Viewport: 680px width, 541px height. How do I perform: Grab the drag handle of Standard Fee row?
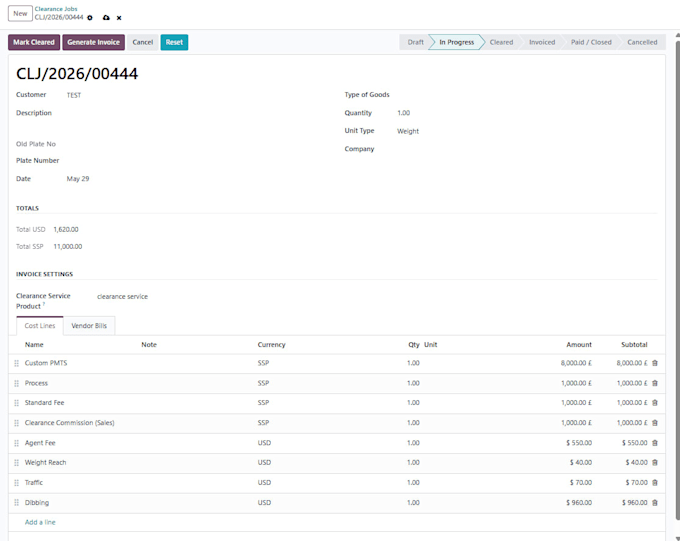click(16, 403)
